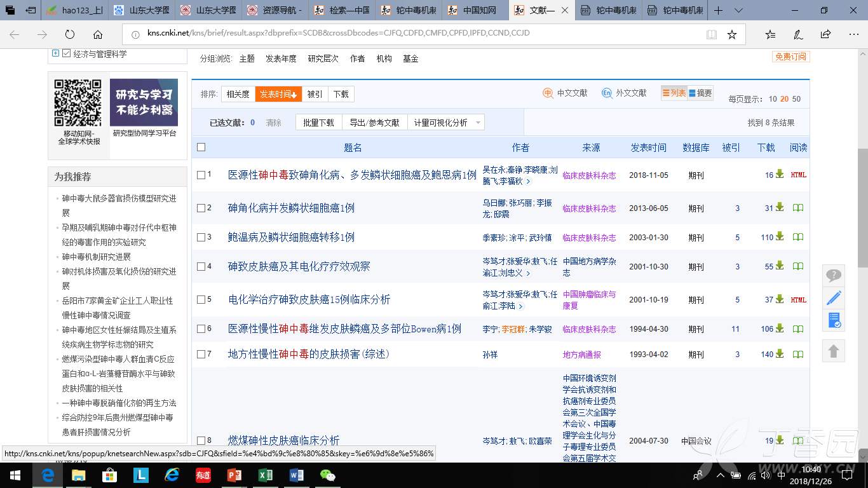Go to browser home page icon
Viewport: 868px width, 488px height.
coord(98,34)
